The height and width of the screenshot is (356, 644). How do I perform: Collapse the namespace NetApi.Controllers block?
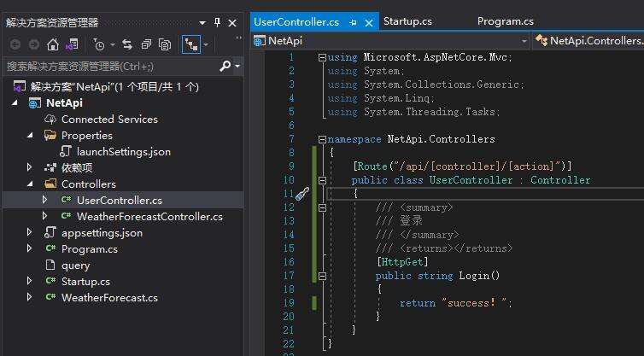click(x=322, y=140)
